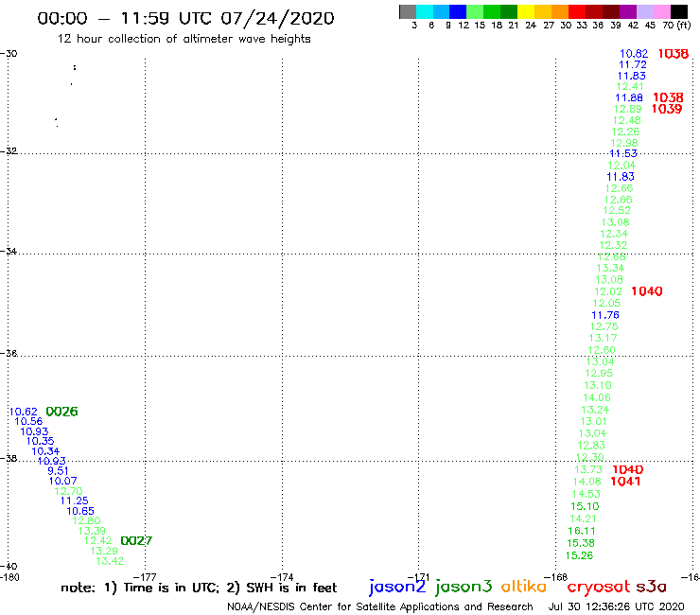Click the wave height value 13.42
The image size is (700, 615).
(x=110, y=561)
